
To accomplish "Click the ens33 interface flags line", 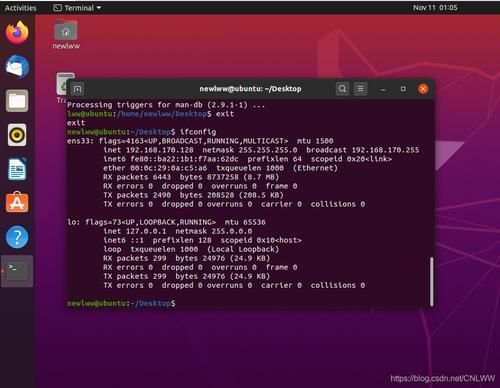I will 200,141.
